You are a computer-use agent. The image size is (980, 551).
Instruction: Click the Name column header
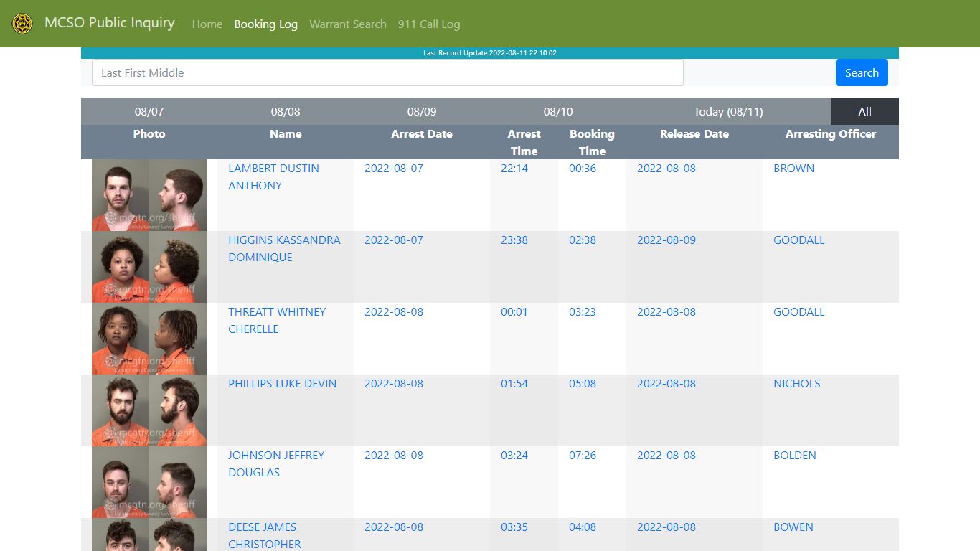(286, 133)
